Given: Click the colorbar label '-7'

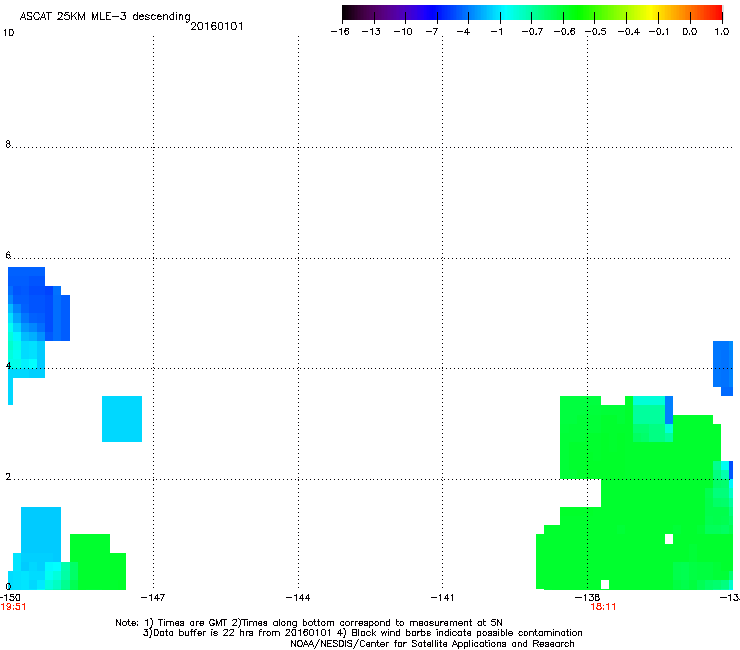Looking at the screenshot, I should pyautogui.click(x=432, y=32).
